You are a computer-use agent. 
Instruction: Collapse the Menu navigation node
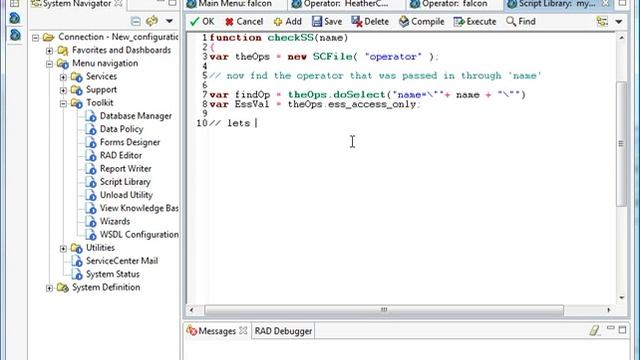(49, 64)
